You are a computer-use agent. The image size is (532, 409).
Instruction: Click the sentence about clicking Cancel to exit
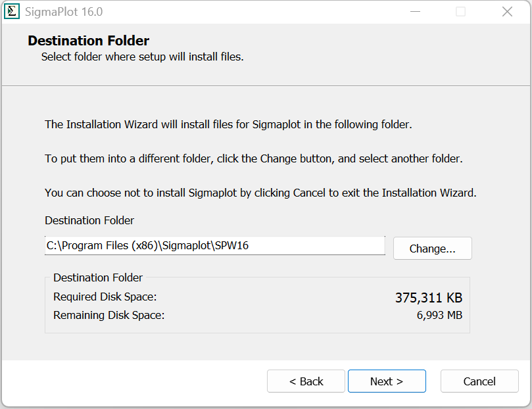(260, 193)
